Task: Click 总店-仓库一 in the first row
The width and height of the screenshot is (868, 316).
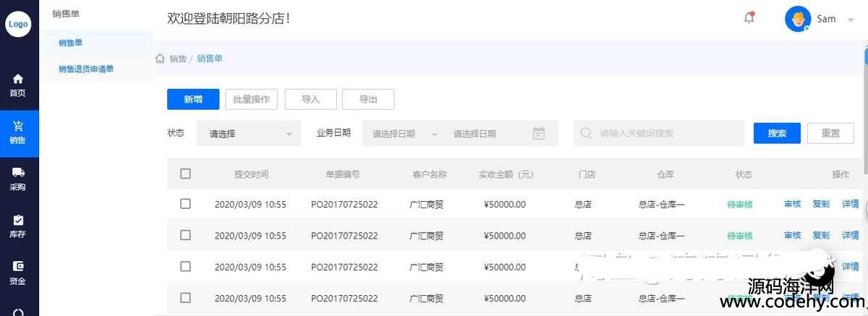Action: pos(662,205)
